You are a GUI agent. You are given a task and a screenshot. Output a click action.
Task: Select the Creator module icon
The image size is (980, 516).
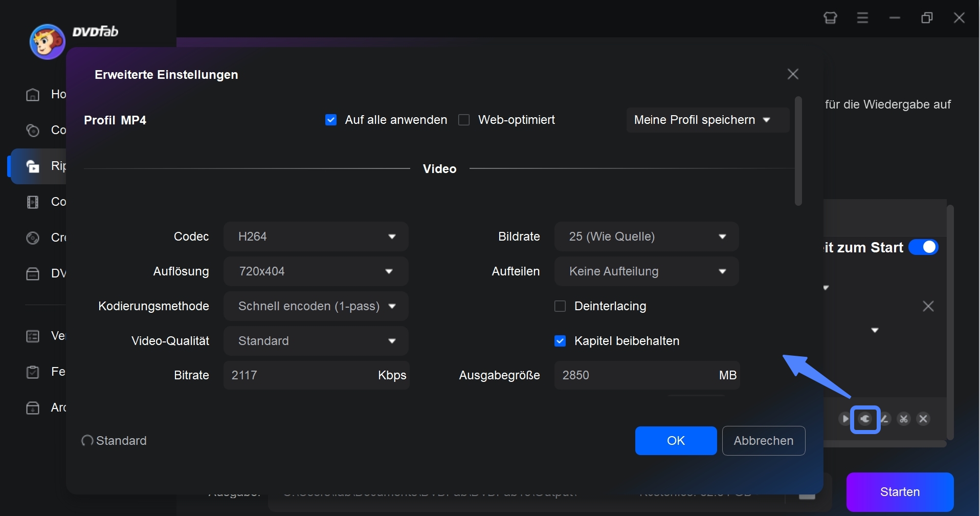(32, 238)
